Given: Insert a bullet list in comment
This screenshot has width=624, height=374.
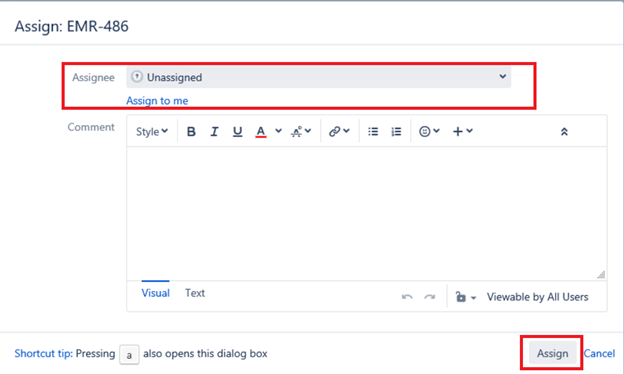Looking at the screenshot, I should tap(373, 131).
